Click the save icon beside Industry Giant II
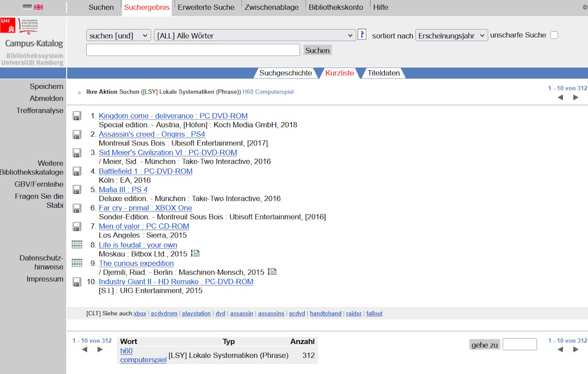This screenshot has height=374, width=588. [x=77, y=282]
